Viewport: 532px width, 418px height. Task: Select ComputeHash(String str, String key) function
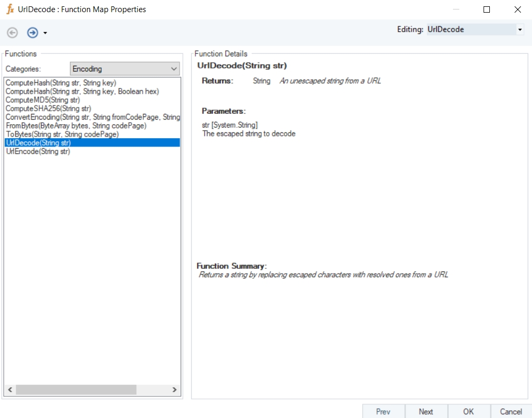61,83
